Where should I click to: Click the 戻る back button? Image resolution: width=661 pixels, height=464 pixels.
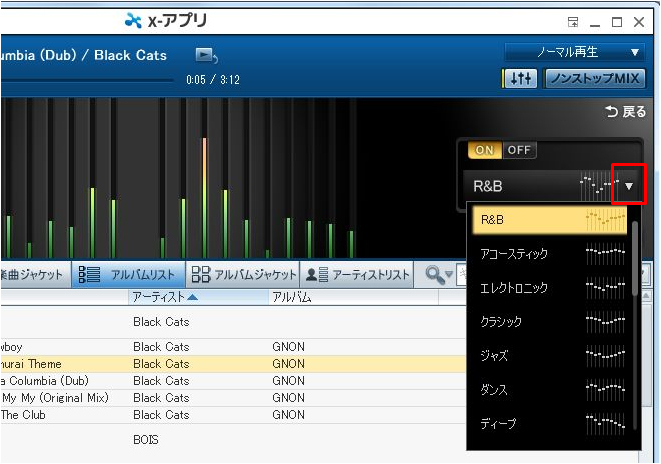point(626,112)
